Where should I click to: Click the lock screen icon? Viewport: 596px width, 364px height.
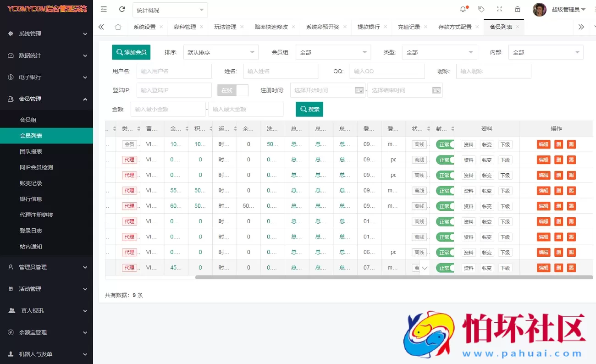pos(517,9)
